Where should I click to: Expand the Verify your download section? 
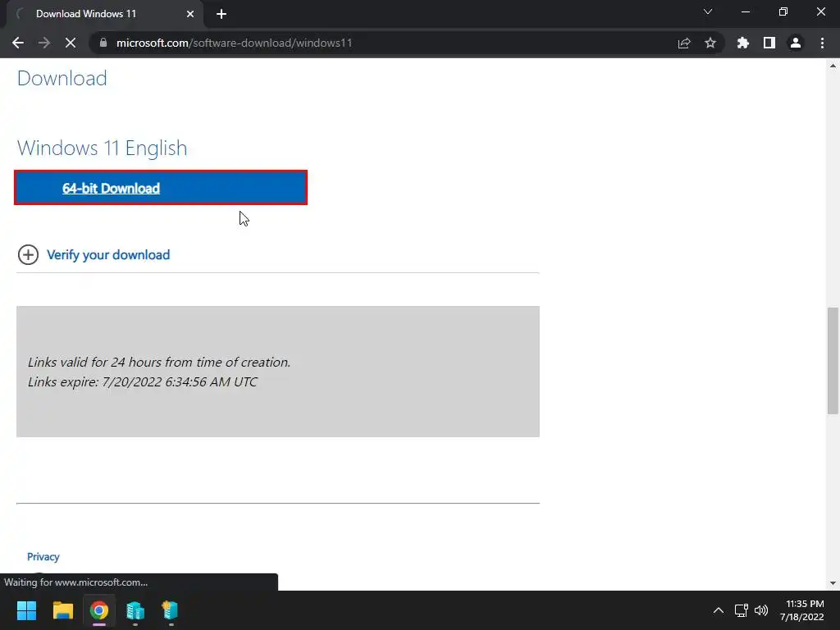28,255
